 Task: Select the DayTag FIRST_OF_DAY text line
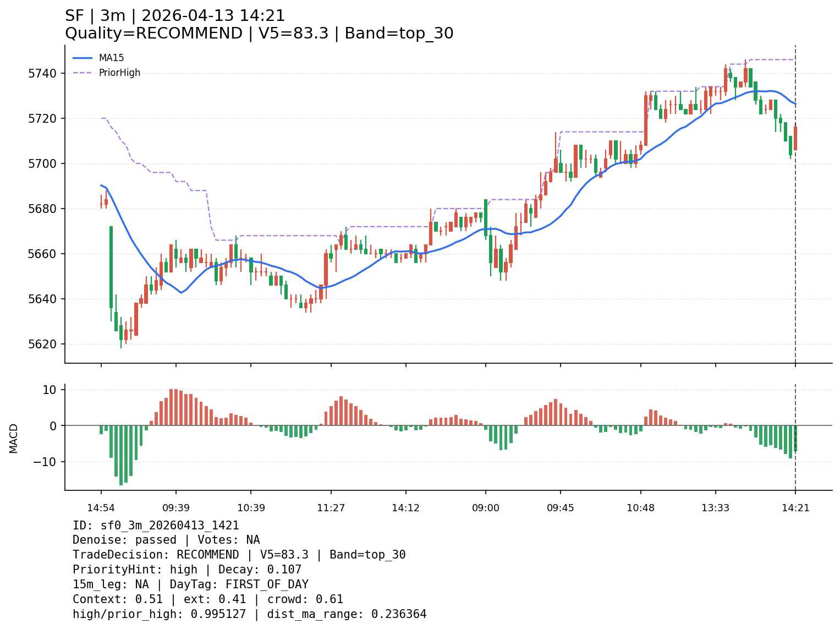pos(190,584)
